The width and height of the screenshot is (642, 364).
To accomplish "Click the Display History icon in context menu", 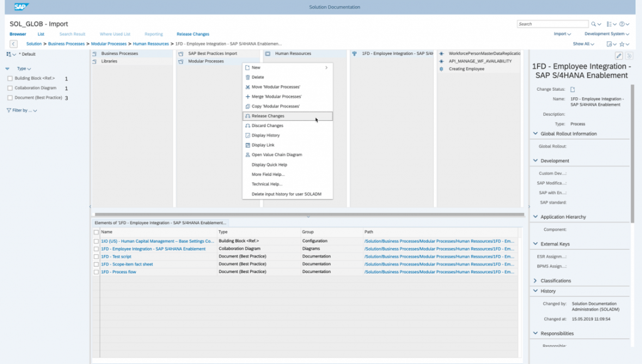I will coord(247,135).
